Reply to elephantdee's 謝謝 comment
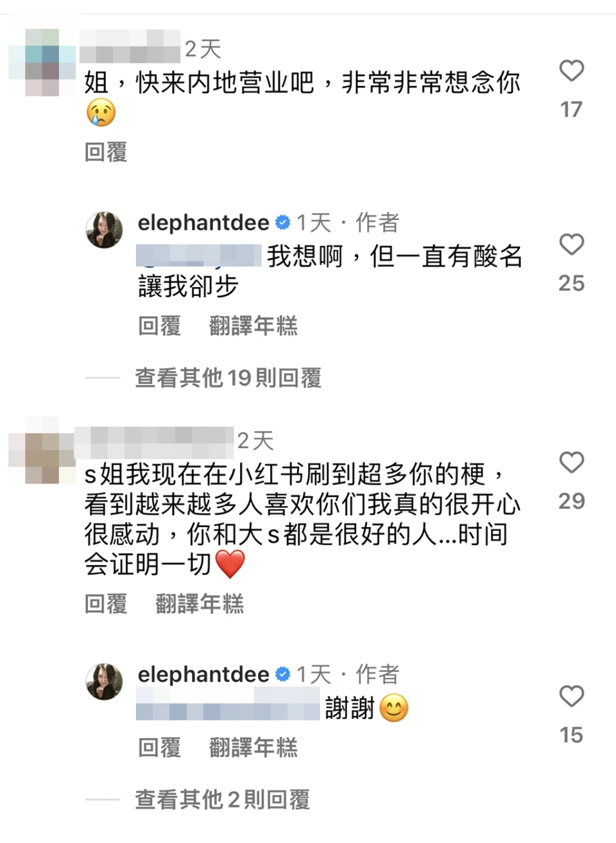Image resolution: width=616 pixels, height=843 pixels. 160,747
